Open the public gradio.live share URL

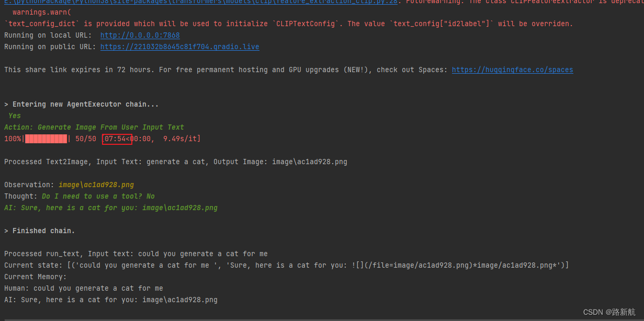(179, 47)
